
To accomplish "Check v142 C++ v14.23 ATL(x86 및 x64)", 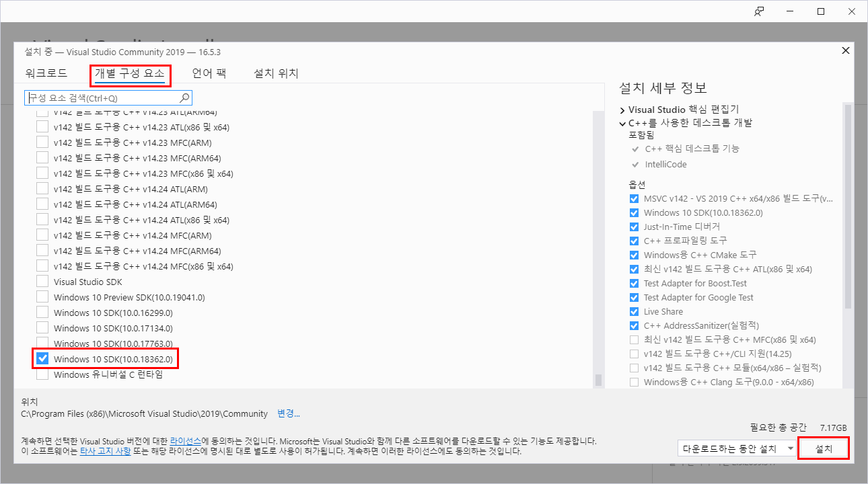I will pyautogui.click(x=42, y=127).
